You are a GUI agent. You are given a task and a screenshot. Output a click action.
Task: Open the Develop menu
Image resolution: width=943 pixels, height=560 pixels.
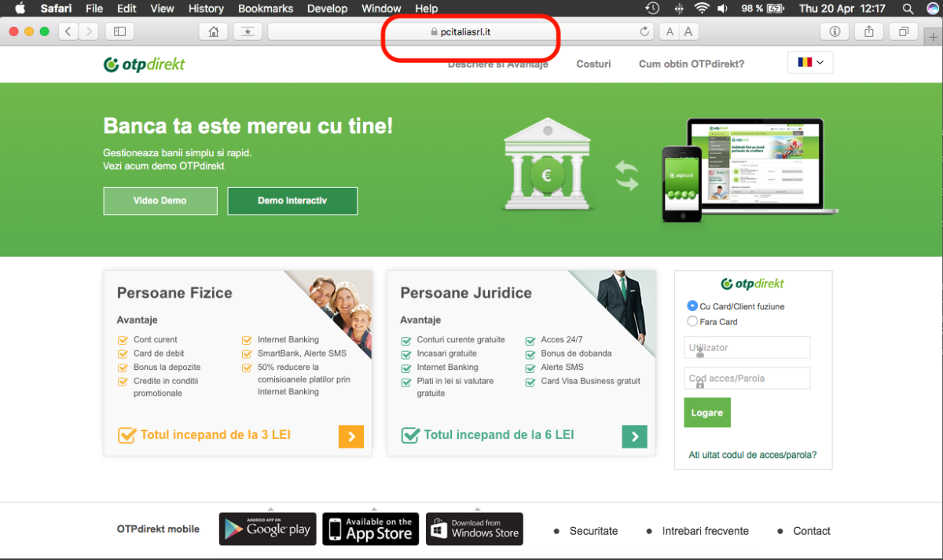tap(327, 9)
